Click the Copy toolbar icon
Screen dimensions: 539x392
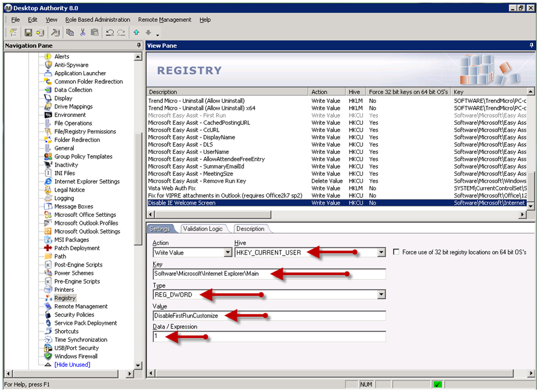pyautogui.click(x=70, y=32)
